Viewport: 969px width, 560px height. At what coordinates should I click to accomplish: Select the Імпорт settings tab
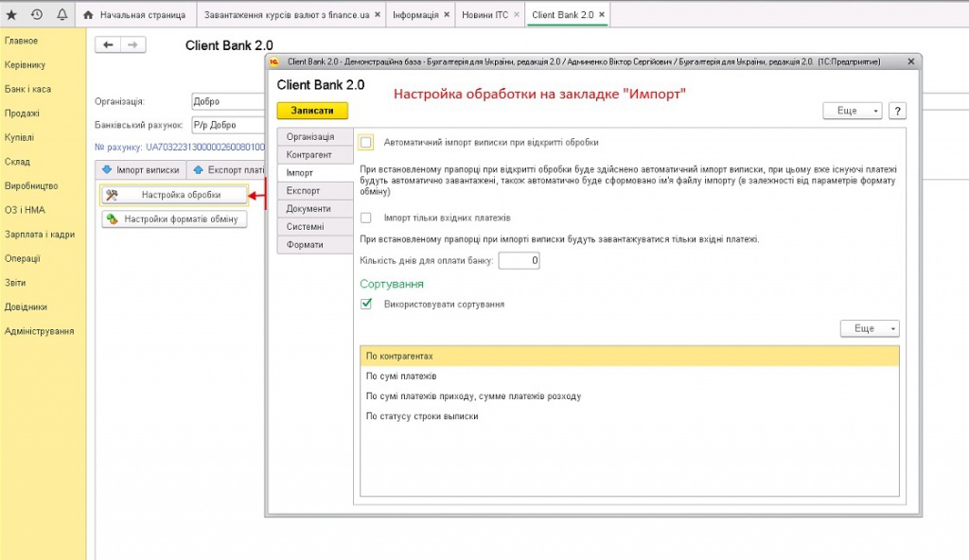[x=315, y=172]
